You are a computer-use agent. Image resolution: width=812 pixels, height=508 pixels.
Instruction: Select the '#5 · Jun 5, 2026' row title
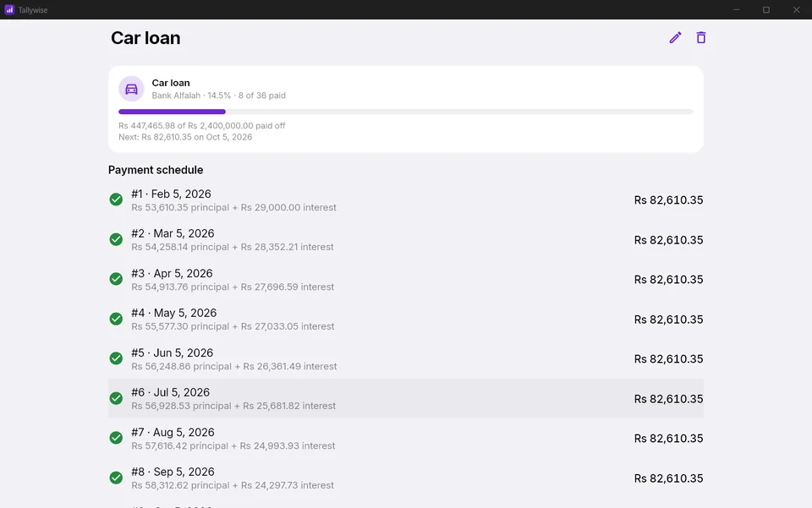(x=172, y=352)
